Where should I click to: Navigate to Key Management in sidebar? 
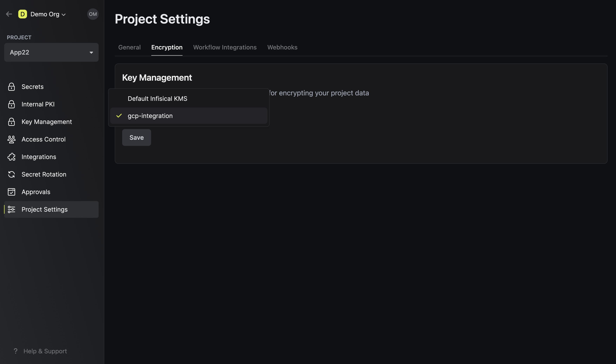(x=51, y=122)
